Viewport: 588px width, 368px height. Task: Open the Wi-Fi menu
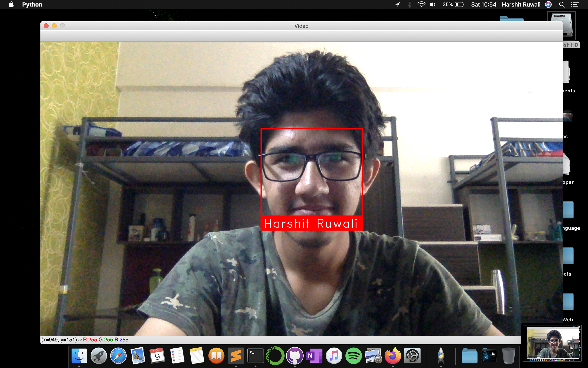pyautogui.click(x=421, y=4)
